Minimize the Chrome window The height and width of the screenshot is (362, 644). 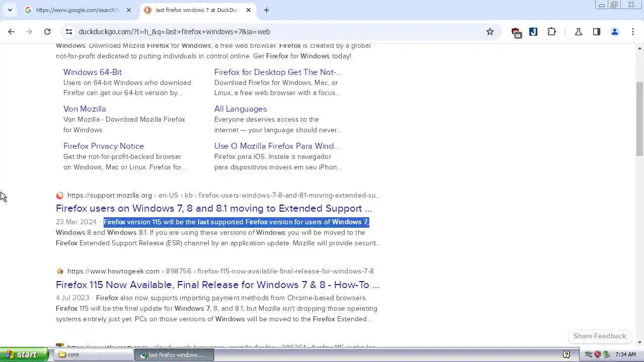click(601, 5)
